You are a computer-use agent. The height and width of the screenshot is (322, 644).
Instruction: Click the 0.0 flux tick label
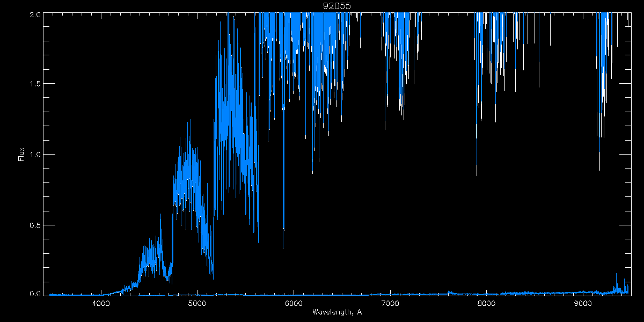point(34,294)
